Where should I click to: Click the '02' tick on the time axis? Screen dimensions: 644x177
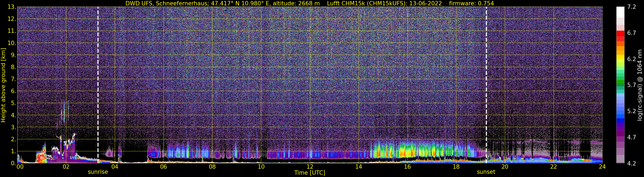coord(66,167)
